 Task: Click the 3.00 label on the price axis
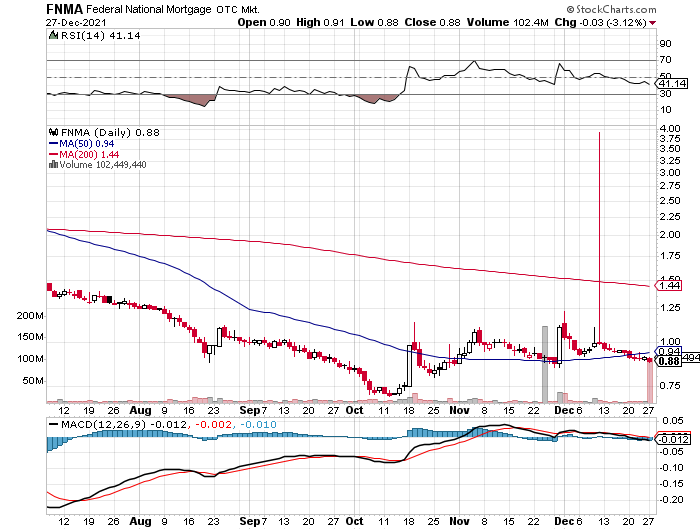tap(670, 173)
